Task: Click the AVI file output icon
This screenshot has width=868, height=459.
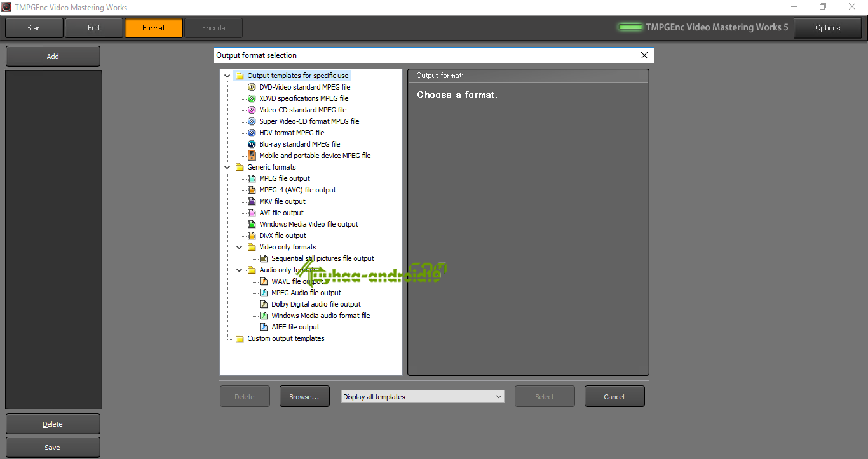Action: (x=252, y=213)
